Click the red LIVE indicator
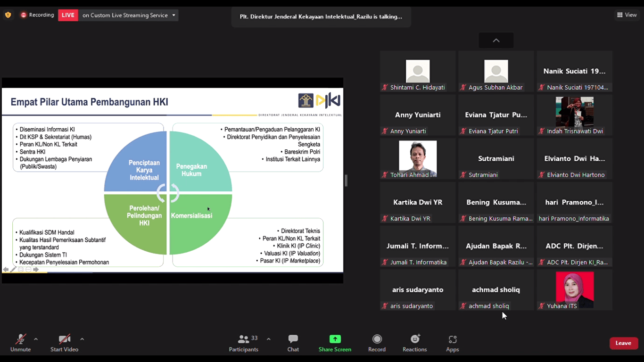Image resolution: width=644 pixels, height=362 pixels. point(68,15)
